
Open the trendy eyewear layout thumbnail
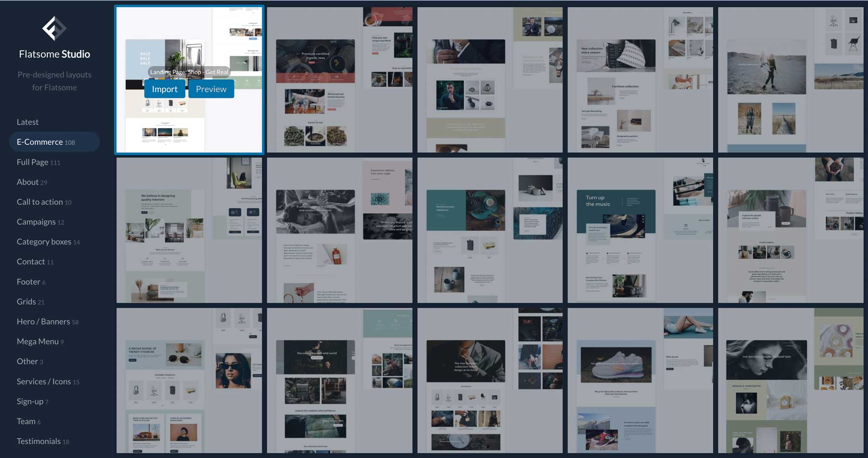coord(189,380)
